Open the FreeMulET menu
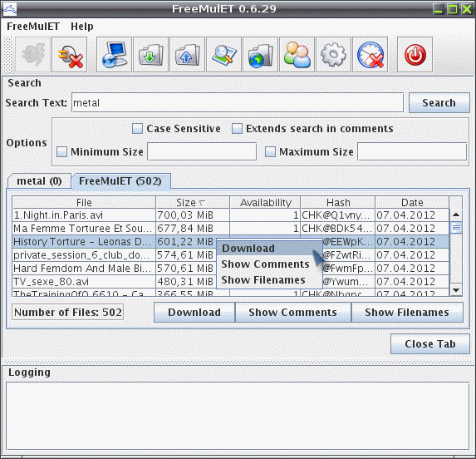This screenshot has height=459, width=476. [x=33, y=27]
